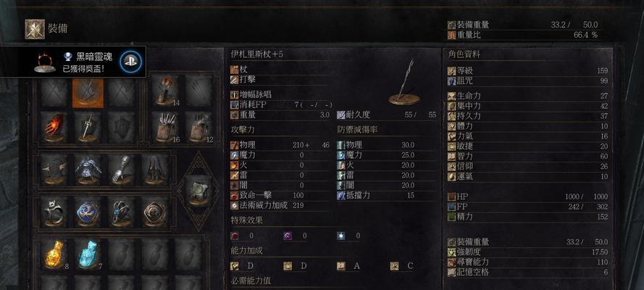Image resolution: width=644 pixels, height=290 pixels.
Task: Select the covenant item in diamond frame
Action: [199, 191]
